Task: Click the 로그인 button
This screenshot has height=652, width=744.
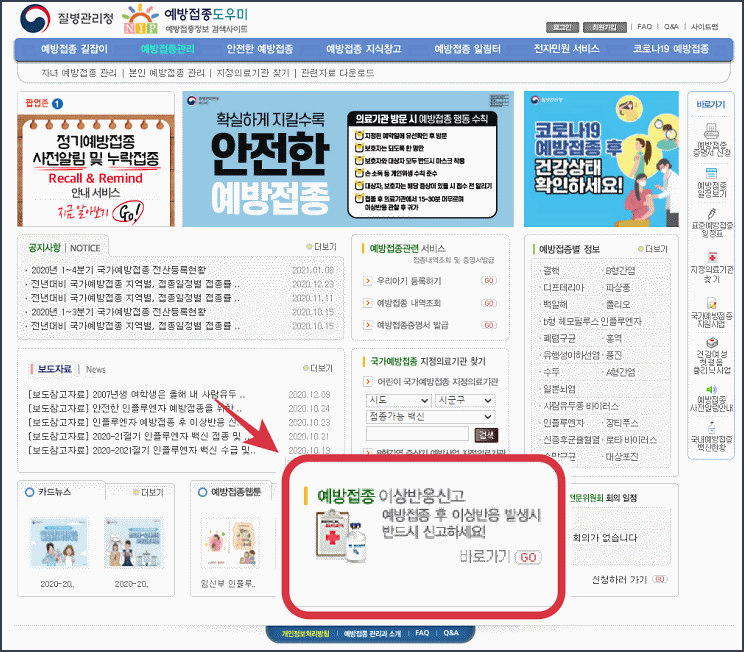Action: click(562, 27)
